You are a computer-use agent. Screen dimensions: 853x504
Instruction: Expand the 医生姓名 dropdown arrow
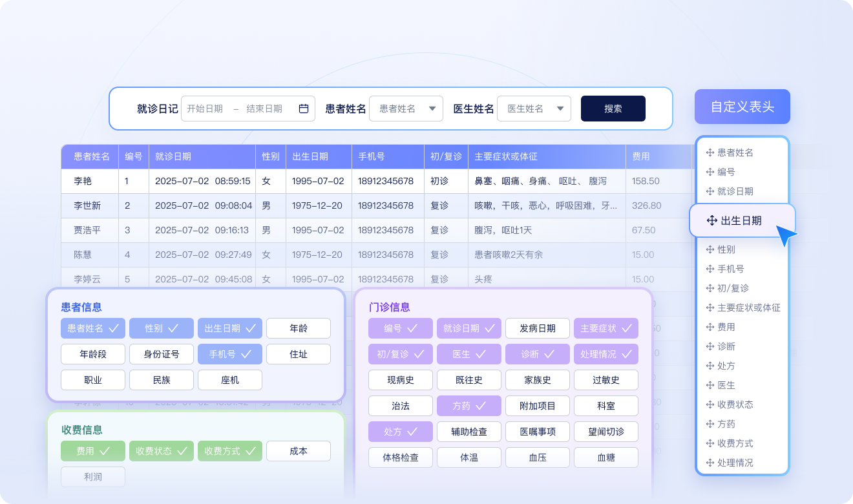[560, 109]
